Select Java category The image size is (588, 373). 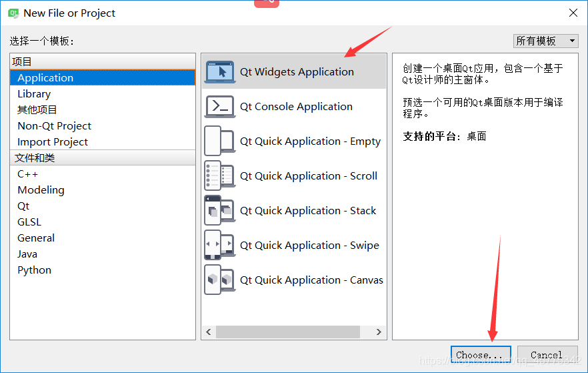(x=103, y=254)
